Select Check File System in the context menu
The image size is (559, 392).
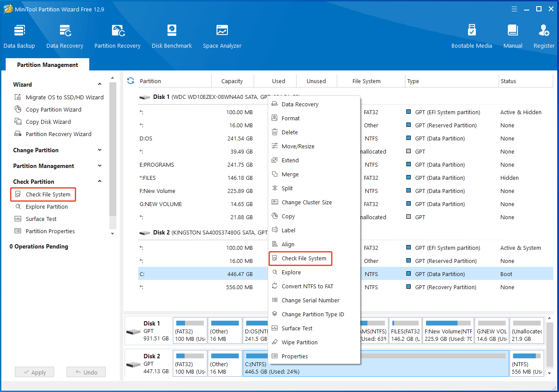(x=300, y=258)
